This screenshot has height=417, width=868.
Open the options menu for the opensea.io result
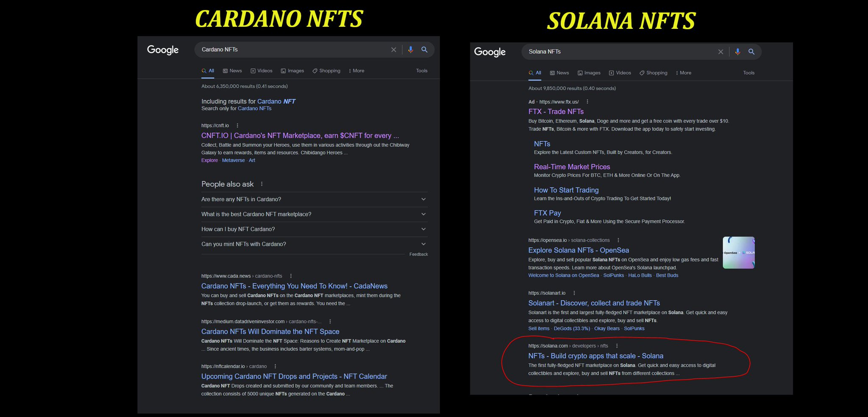618,240
